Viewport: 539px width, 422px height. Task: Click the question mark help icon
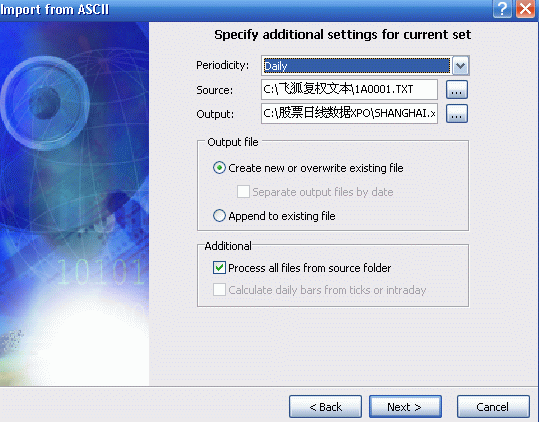502,9
